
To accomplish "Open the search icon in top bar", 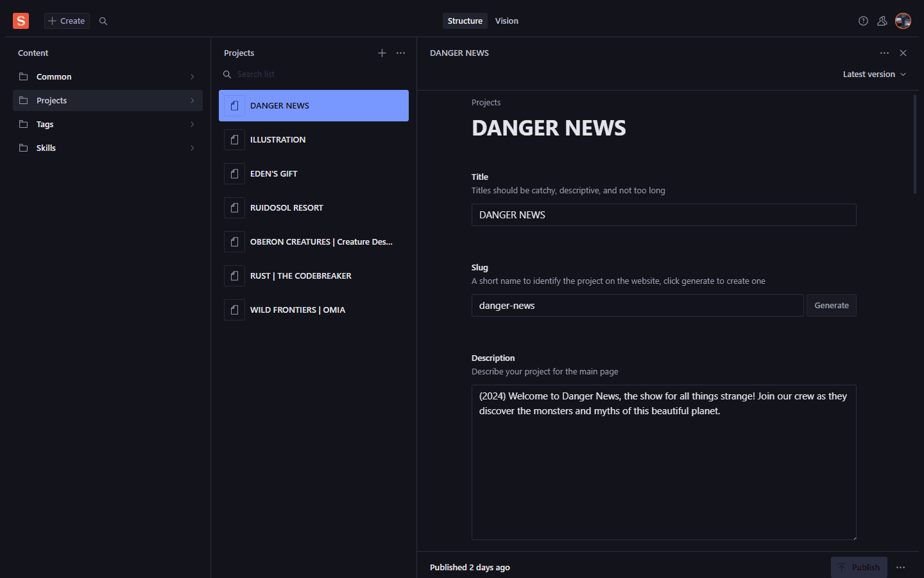I will pyautogui.click(x=103, y=21).
